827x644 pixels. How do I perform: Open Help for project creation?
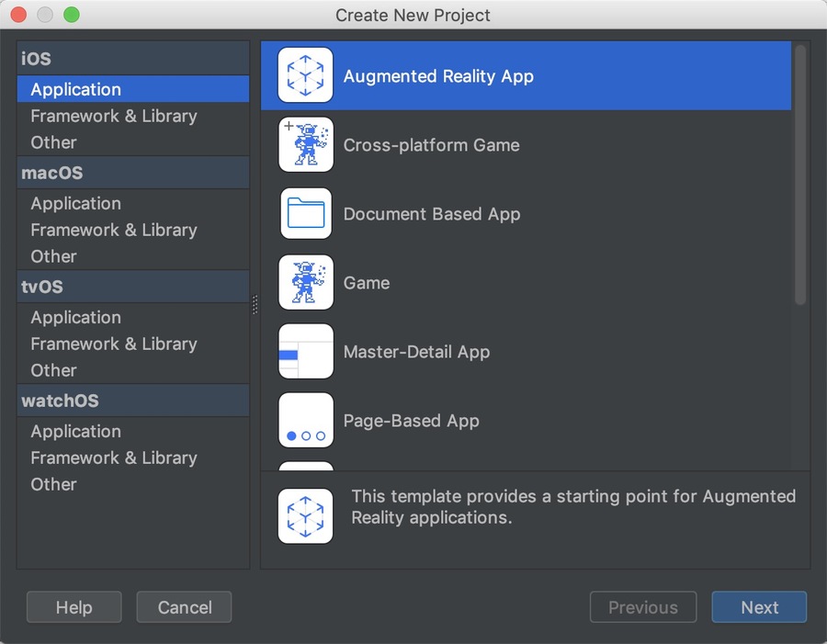(x=74, y=607)
